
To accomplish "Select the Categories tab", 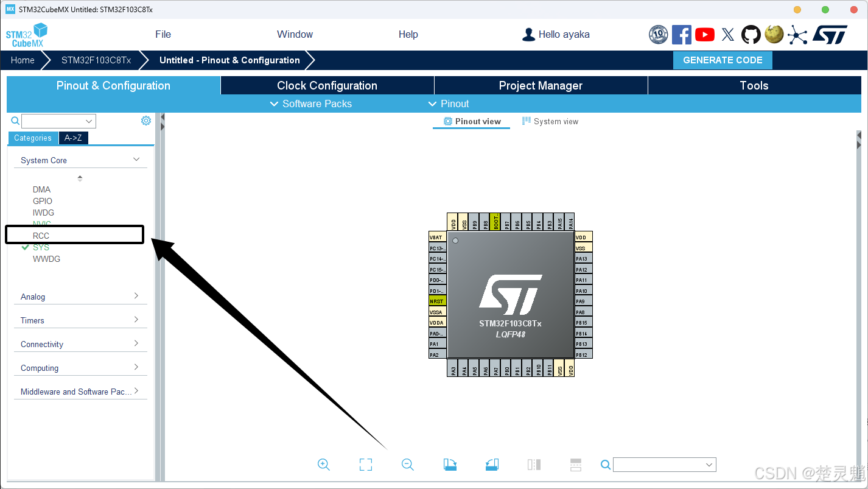I will click(x=33, y=138).
